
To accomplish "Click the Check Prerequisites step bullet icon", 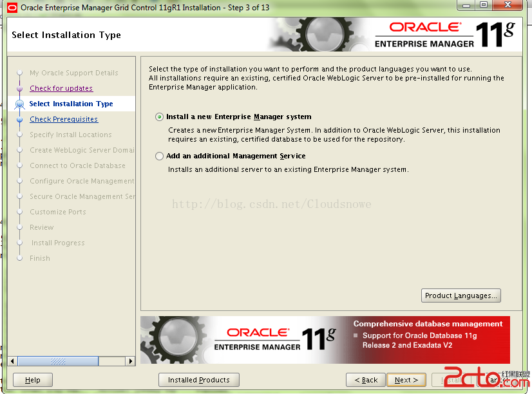I will click(x=20, y=119).
